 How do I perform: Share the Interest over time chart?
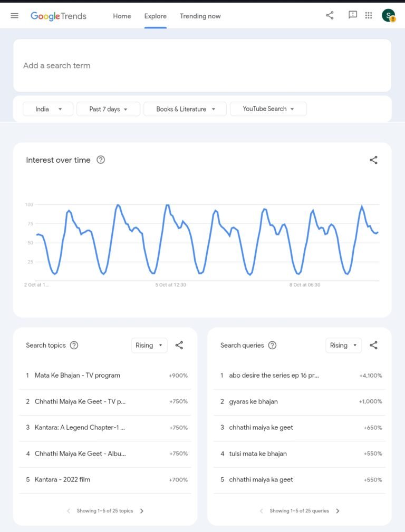click(373, 160)
